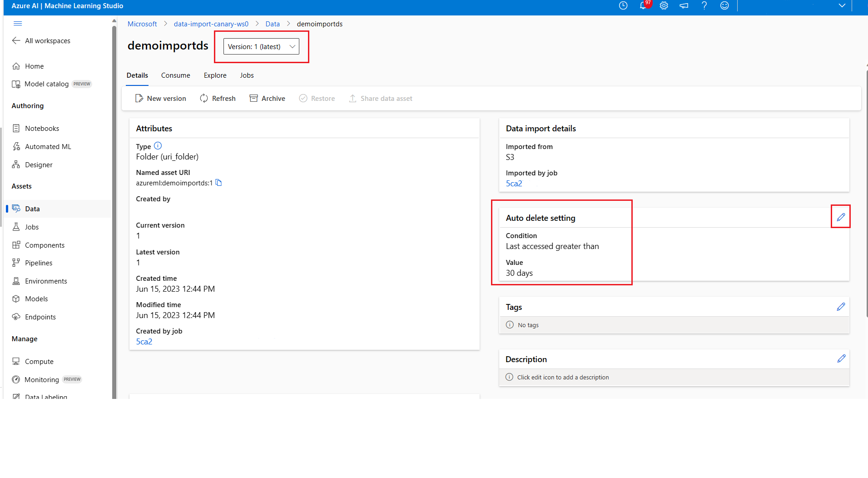Image resolution: width=868 pixels, height=478 pixels.
Task: Edit Tags using the pencil icon
Action: coord(841,307)
